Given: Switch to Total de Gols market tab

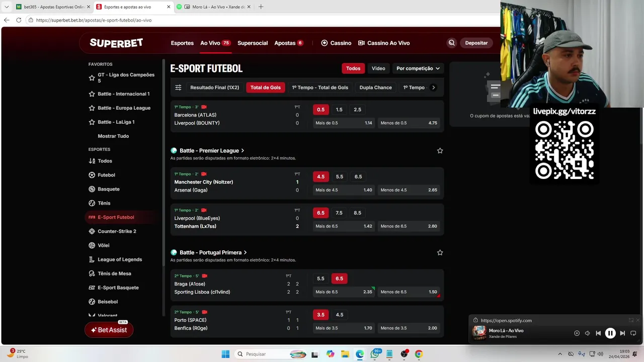Looking at the screenshot, I should click(266, 87).
